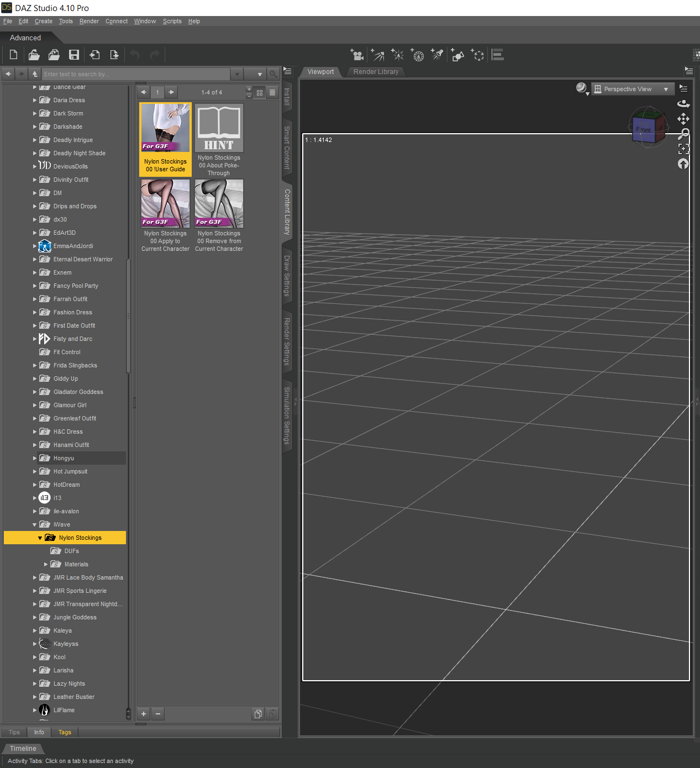Collapse the iWave folder

coord(34,525)
